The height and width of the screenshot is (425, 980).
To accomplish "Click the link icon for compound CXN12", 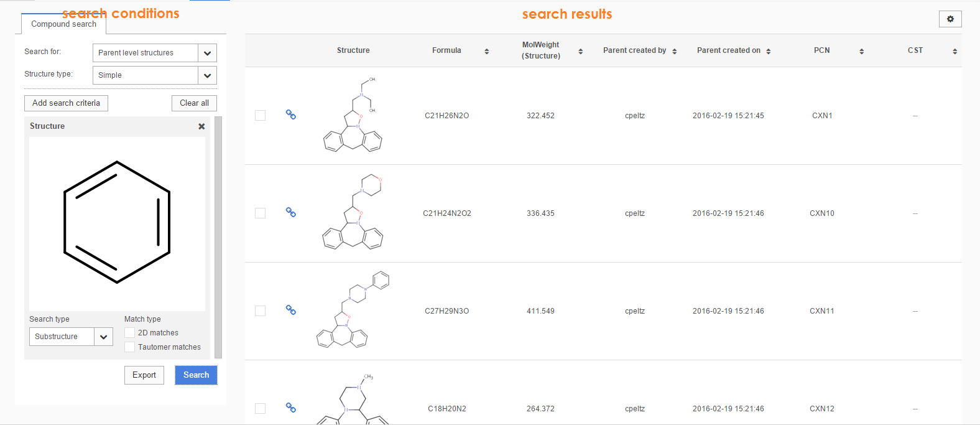I will point(290,408).
